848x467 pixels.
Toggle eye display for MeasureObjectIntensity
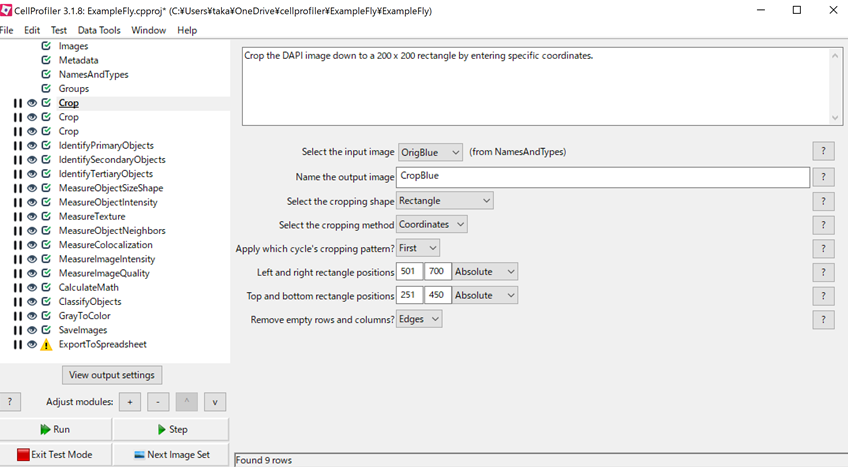coord(32,202)
